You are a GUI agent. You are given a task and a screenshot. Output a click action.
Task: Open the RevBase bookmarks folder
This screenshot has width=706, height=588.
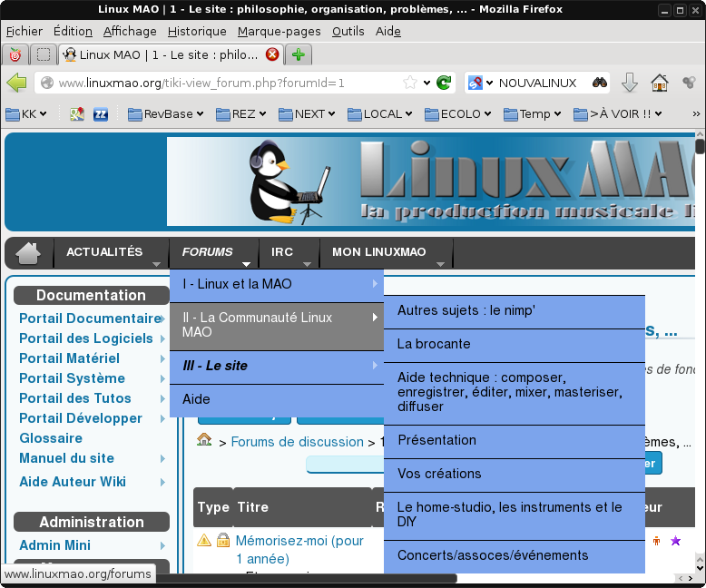(x=166, y=114)
